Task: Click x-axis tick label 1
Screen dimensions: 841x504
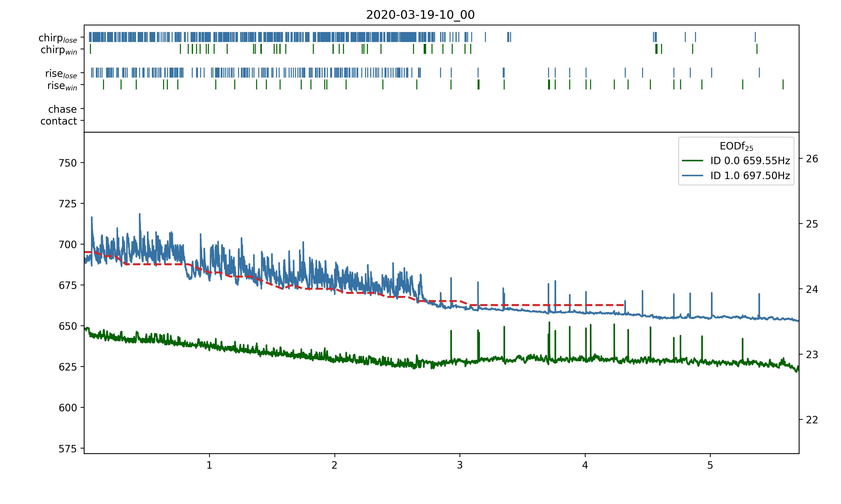Action: click(x=209, y=465)
